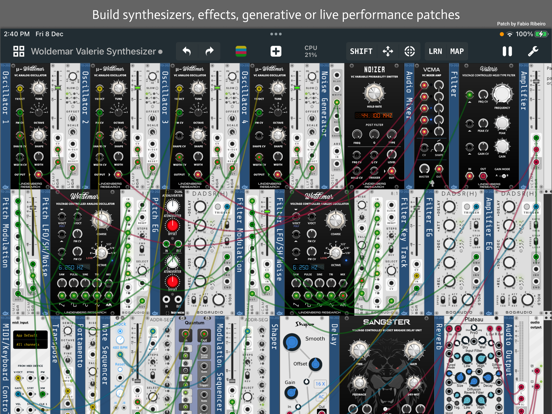The image size is (552, 414).
Task: Open settings via the wrench icon
Action: pos(533,51)
